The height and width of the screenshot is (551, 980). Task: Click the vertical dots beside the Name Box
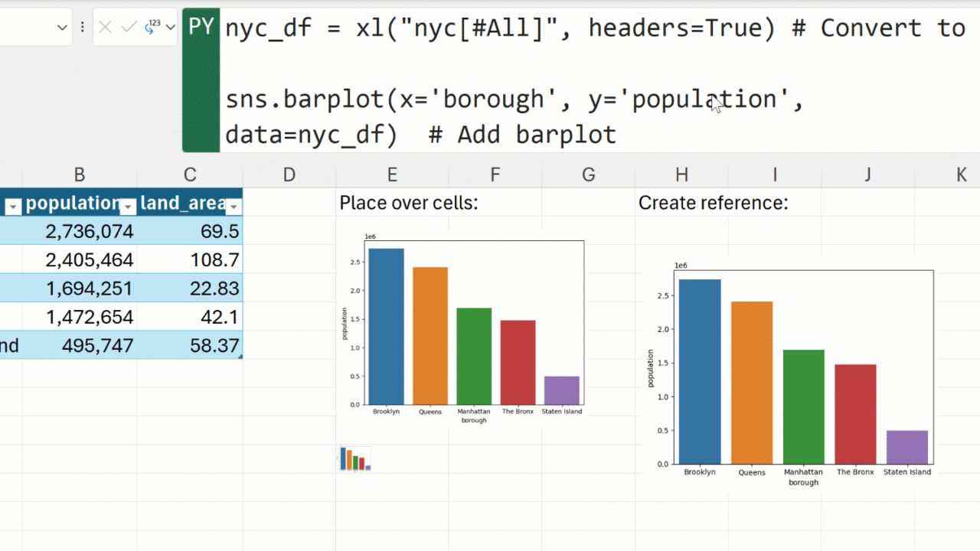[82, 28]
